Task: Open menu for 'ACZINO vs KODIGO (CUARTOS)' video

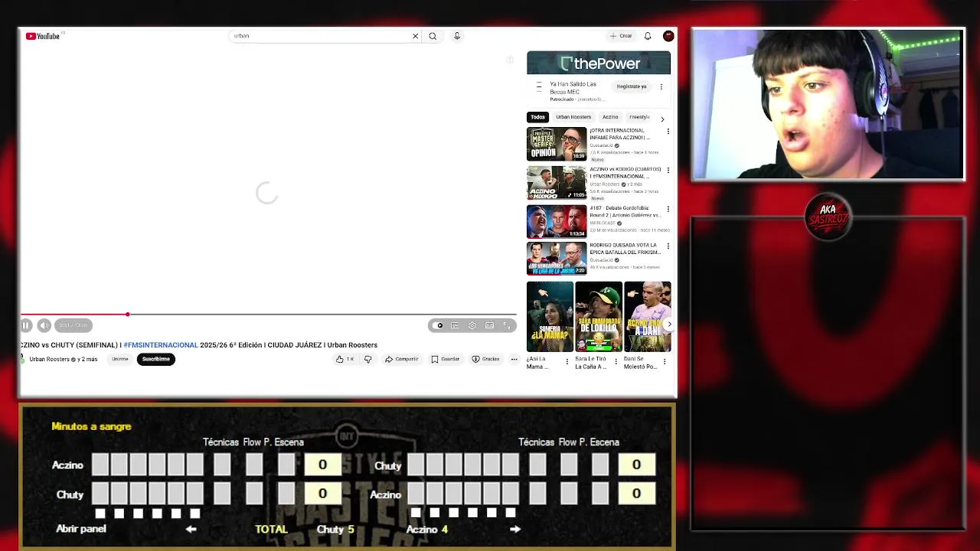Action: coord(668,170)
